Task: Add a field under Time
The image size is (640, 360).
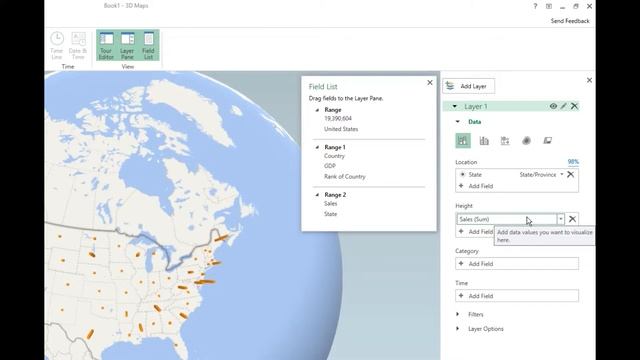Action: tap(517, 296)
